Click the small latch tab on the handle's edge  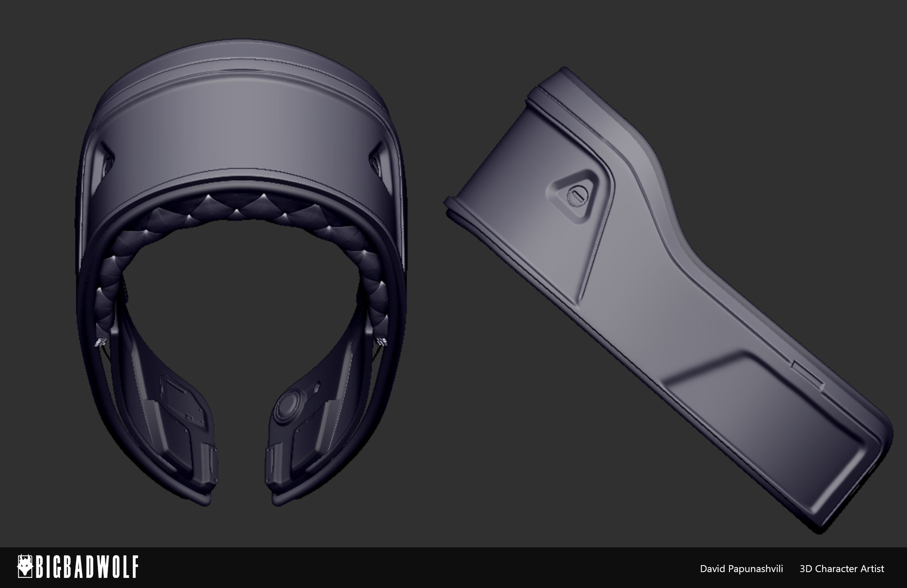807,375
